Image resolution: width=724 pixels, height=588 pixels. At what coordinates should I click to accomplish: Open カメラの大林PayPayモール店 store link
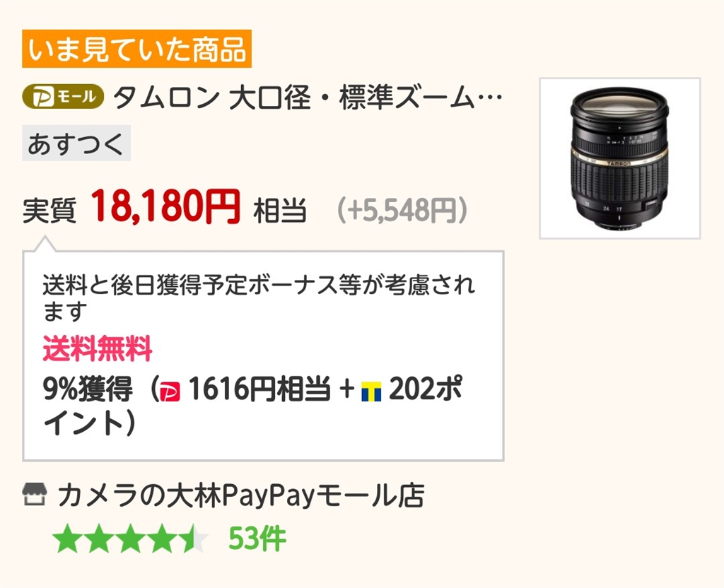(240, 495)
